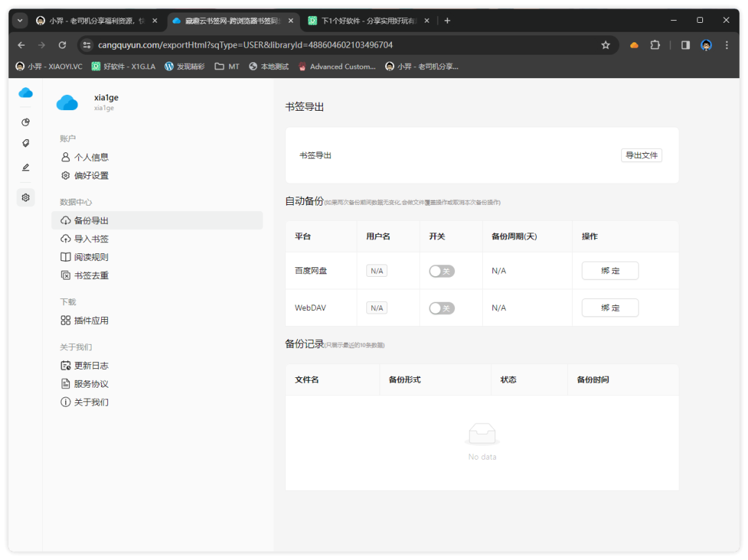Open the tag icon in left rail
748x560 pixels.
click(x=26, y=143)
